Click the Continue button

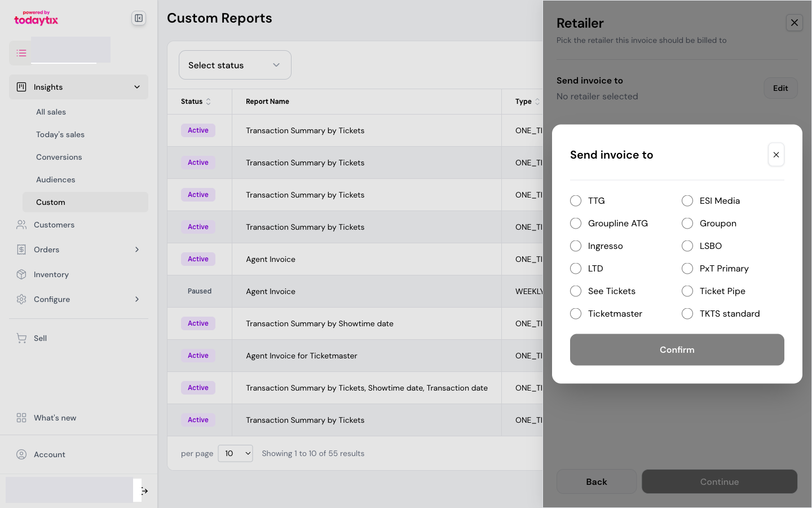(719, 481)
